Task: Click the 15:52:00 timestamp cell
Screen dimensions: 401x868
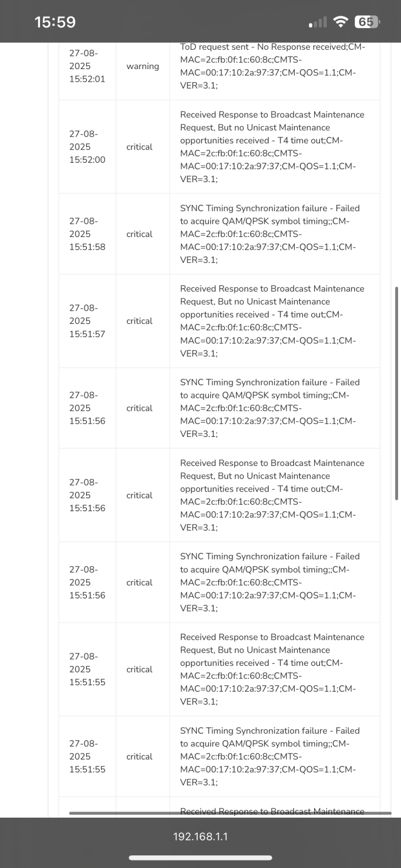Action: point(87,147)
